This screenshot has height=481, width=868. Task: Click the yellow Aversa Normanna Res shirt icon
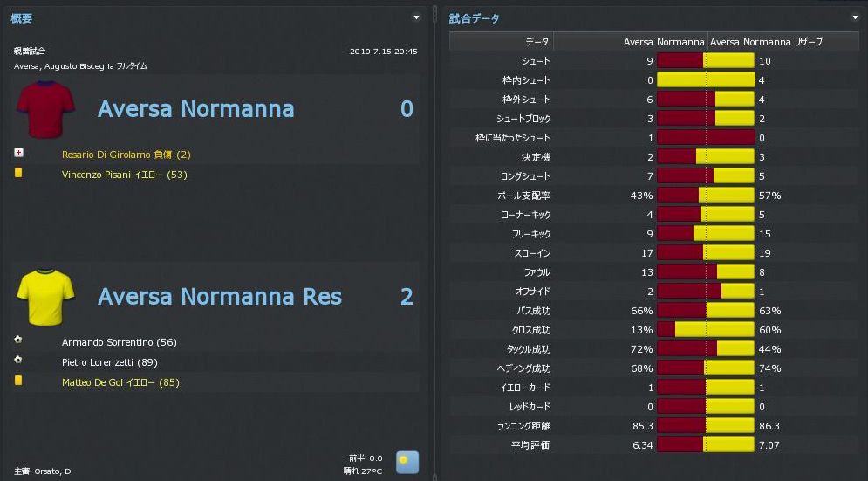click(x=45, y=297)
